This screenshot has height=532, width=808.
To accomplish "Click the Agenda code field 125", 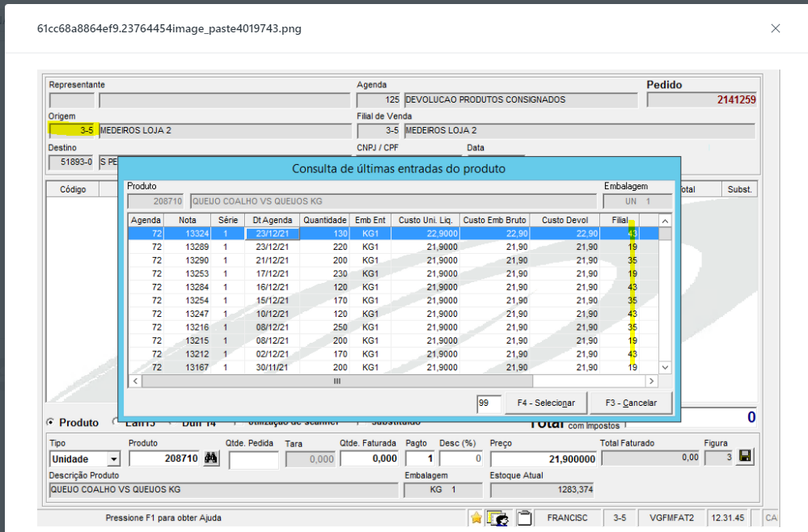I will point(379,99).
